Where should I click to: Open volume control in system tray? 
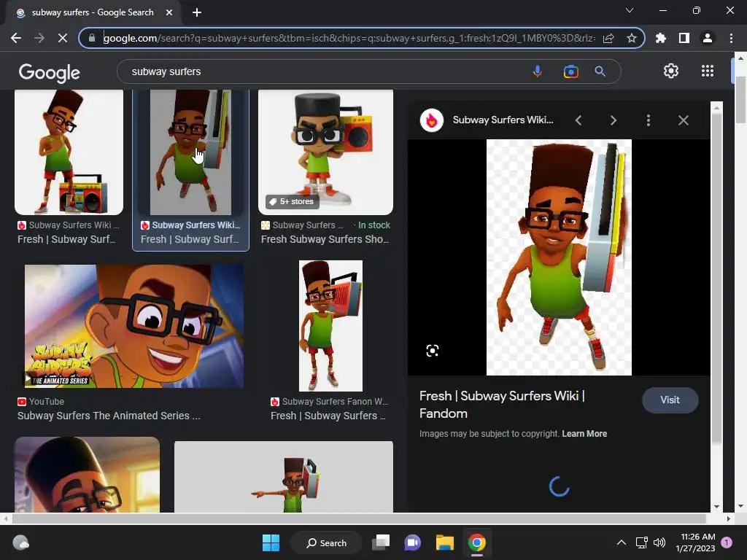pyautogui.click(x=659, y=542)
